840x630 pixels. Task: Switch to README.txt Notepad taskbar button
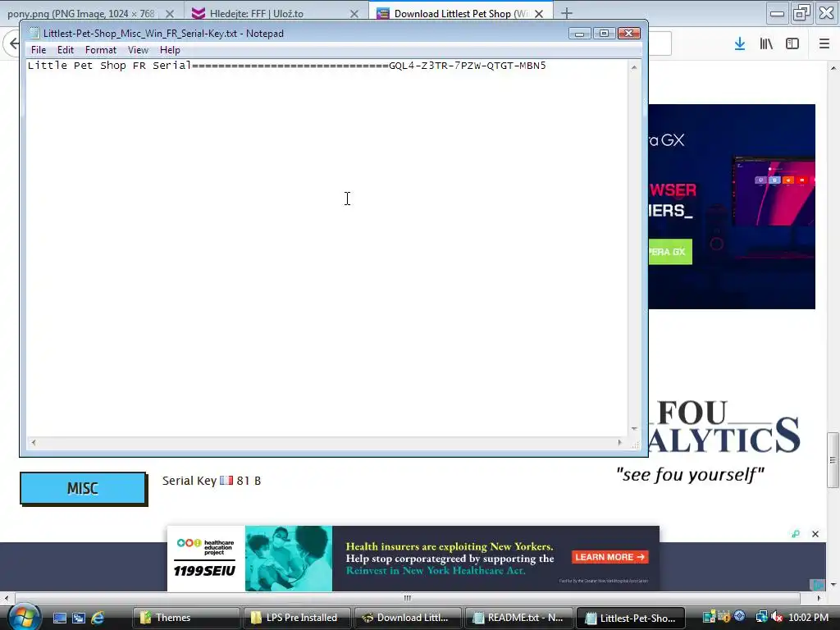click(x=518, y=618)
